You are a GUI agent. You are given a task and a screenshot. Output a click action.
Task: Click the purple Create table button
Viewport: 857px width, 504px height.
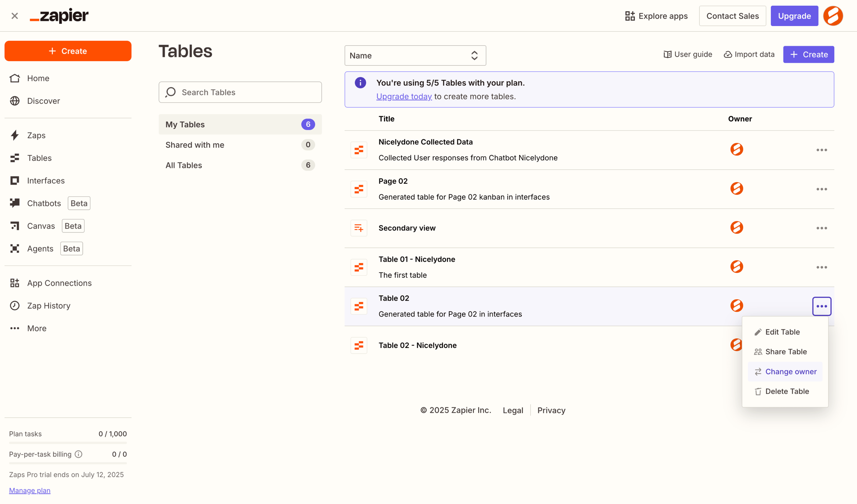pyautogui.click(x=808, y=54)
